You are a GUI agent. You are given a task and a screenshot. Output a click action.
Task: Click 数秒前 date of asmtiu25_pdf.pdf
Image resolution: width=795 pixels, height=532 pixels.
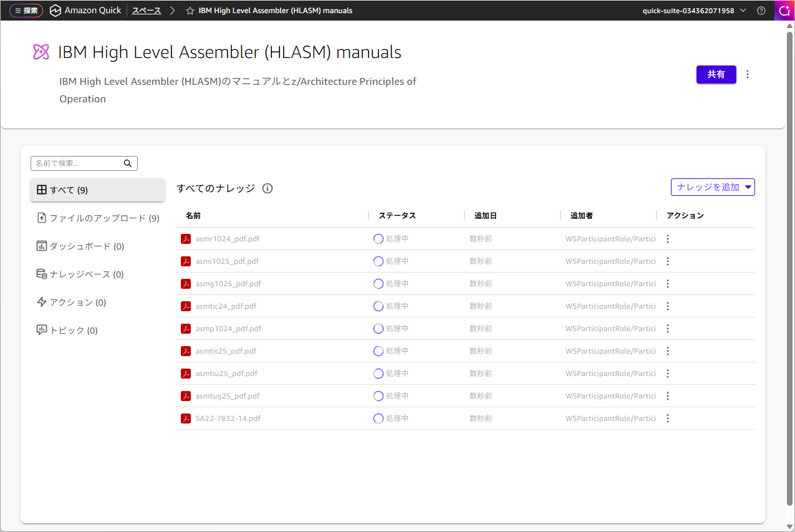coord(481,374)
